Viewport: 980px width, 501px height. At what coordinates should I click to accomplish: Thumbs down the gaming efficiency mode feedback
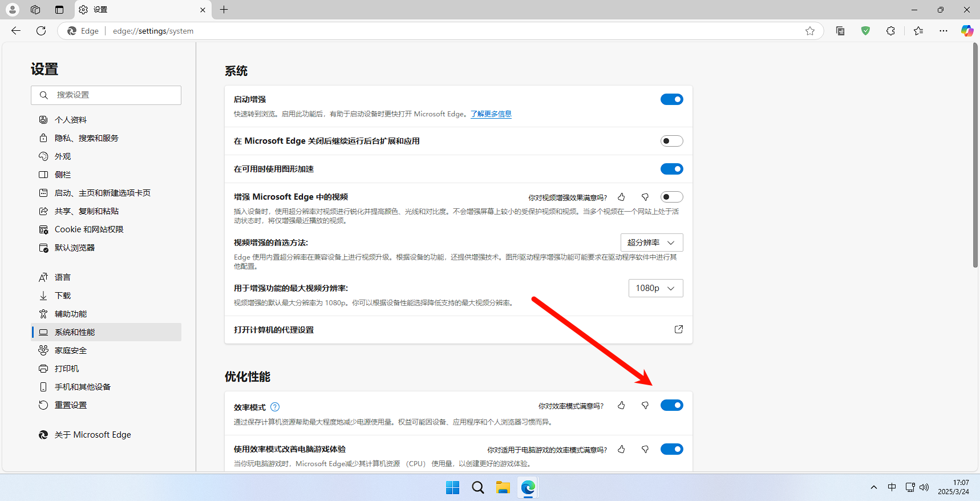(645, 449)
